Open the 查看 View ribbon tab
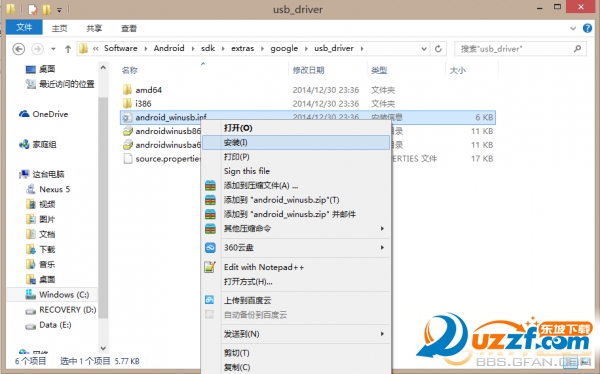 [129, 28]
